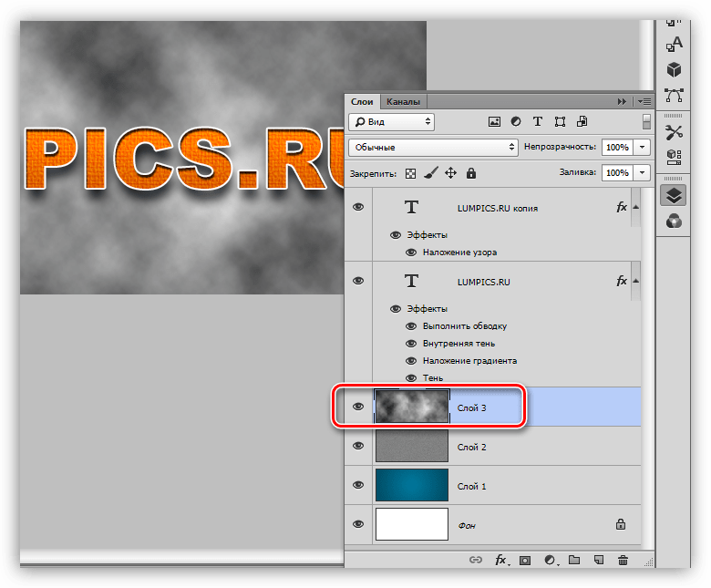Image resolution: width=711 pixels, height=588 pixels.
Task: Add a layer mask
Action: pos(525,561)
